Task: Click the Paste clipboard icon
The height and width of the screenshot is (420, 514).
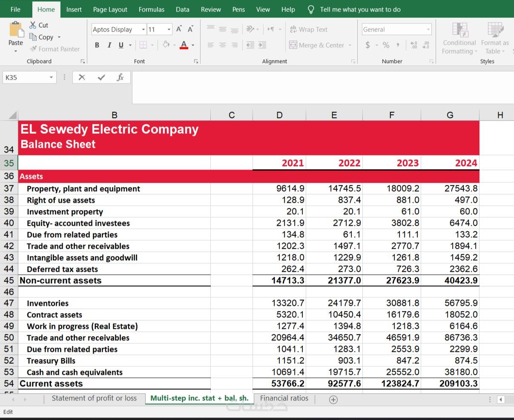Action: [x=16, y=30]
